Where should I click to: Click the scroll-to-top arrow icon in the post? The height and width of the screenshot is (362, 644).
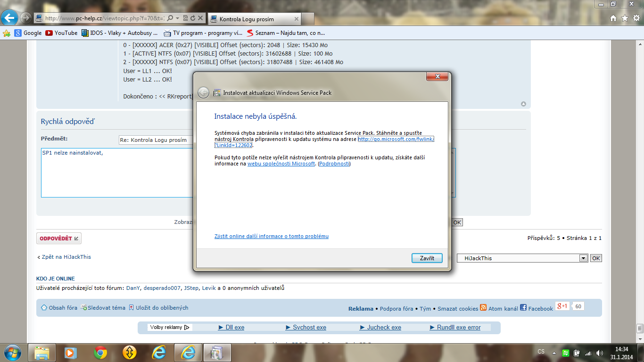click(x=523, y=104)
